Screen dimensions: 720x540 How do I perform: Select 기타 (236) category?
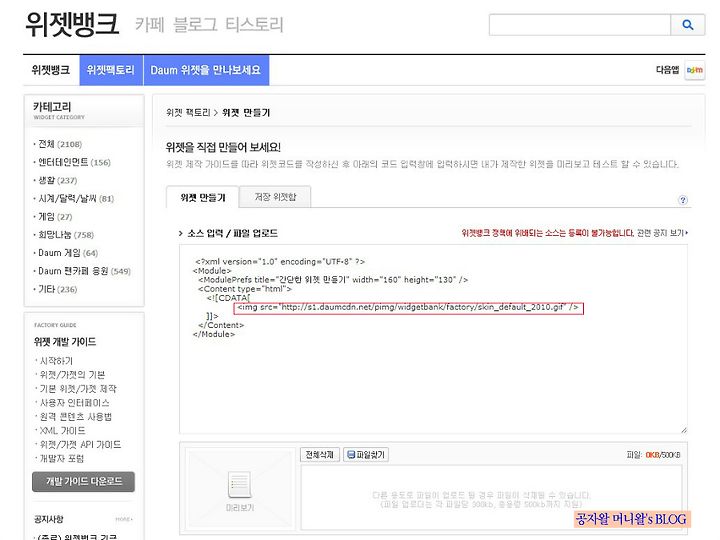(x=57, y=289)
